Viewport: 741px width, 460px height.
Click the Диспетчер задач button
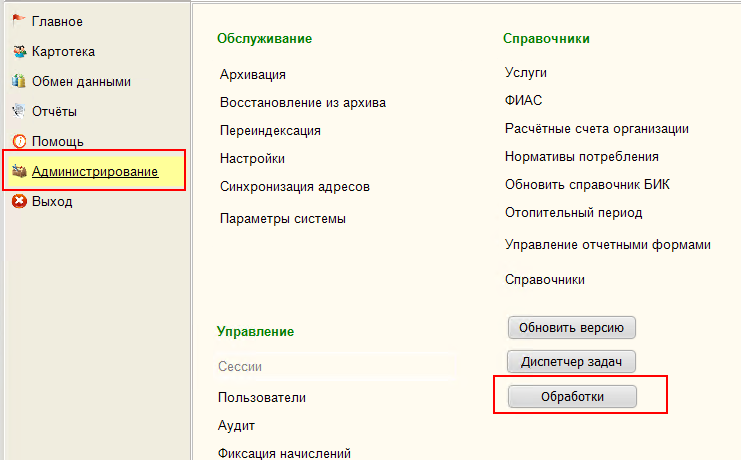571,362
